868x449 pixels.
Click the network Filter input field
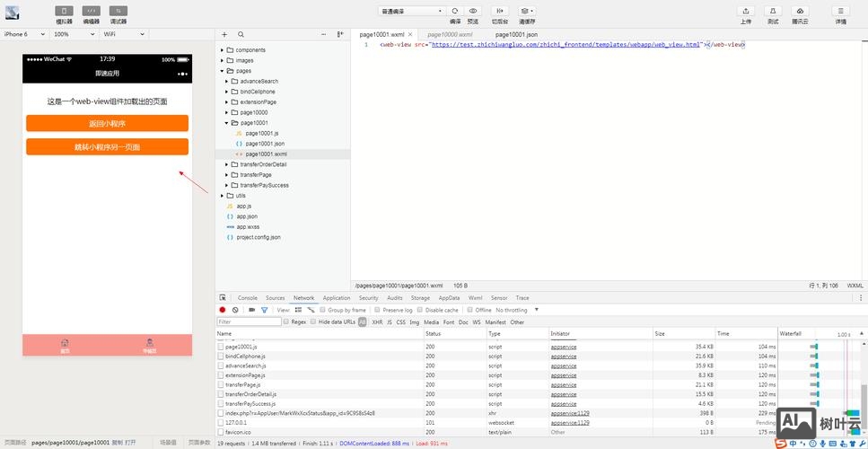point(249,321)
